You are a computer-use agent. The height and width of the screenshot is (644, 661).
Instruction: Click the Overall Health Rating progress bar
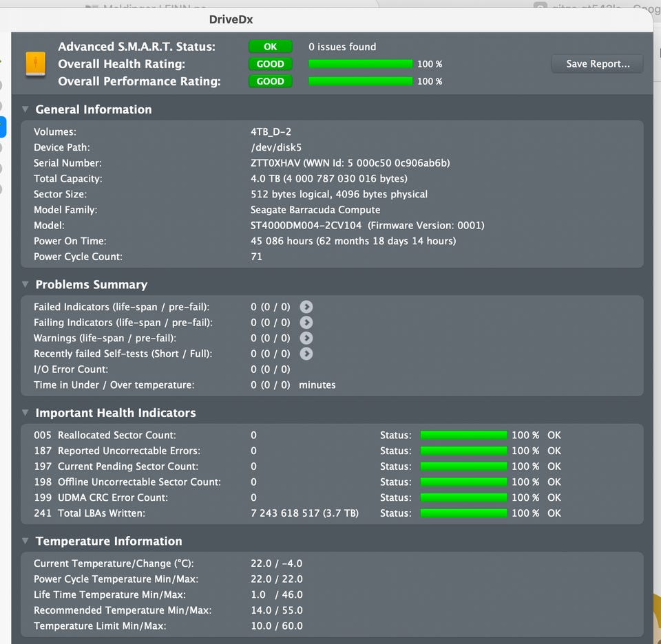pos(360,64)
